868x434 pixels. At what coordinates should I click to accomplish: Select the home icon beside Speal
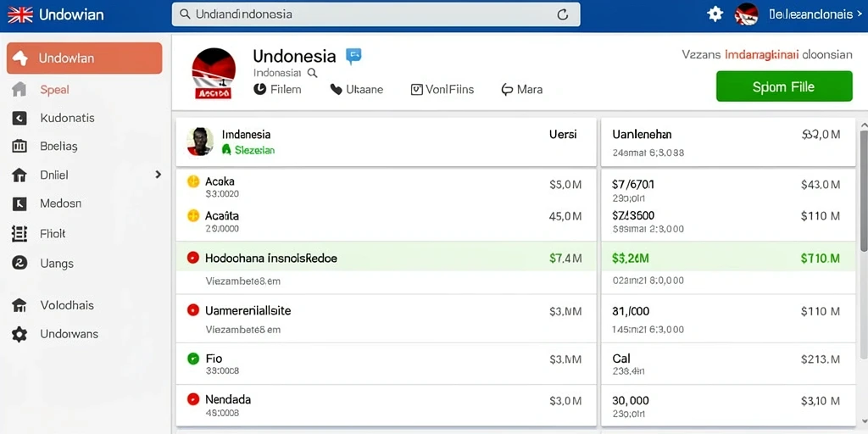click(19, 90)
